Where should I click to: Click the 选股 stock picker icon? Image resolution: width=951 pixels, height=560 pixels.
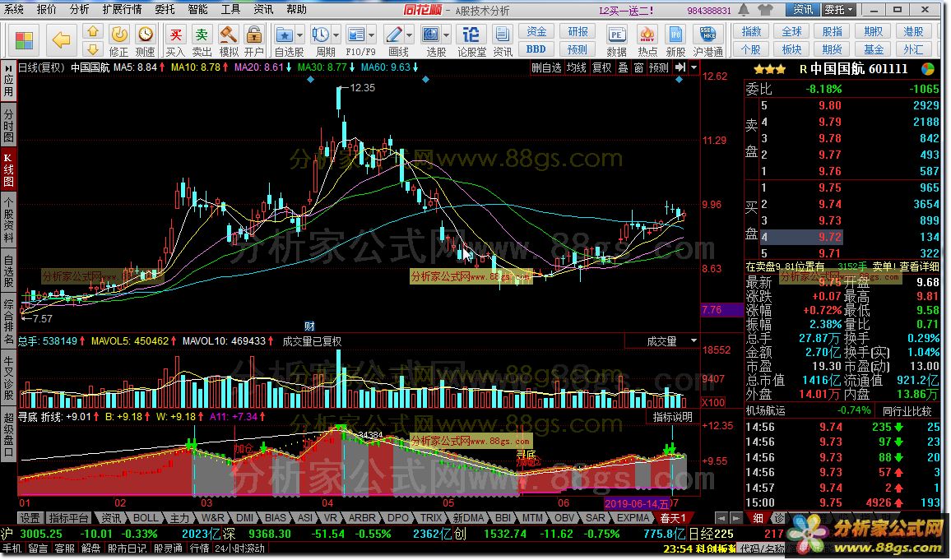click(430, 35)
